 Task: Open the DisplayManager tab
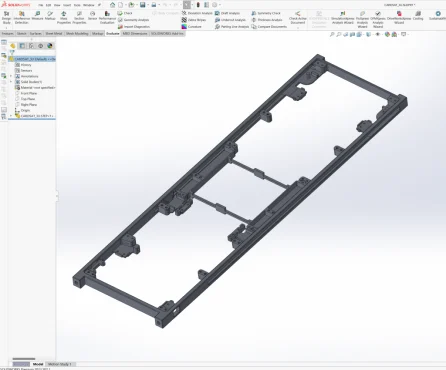coord(50,46)
